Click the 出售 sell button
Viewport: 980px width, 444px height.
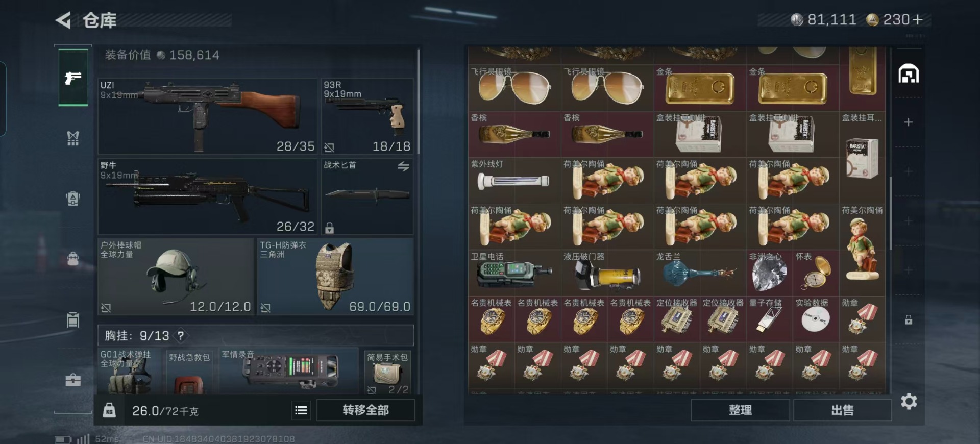click(x=842, y=410)
